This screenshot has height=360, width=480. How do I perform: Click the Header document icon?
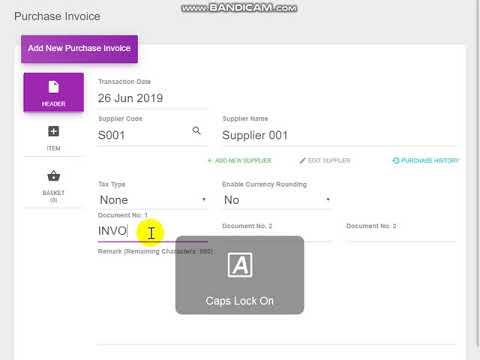pos(54,87)
